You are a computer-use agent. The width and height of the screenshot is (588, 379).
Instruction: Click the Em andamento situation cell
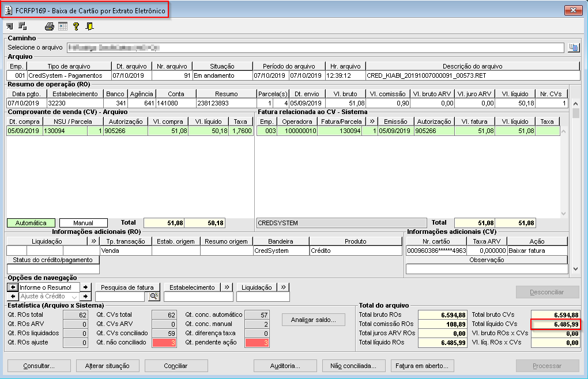pos(223,75)
